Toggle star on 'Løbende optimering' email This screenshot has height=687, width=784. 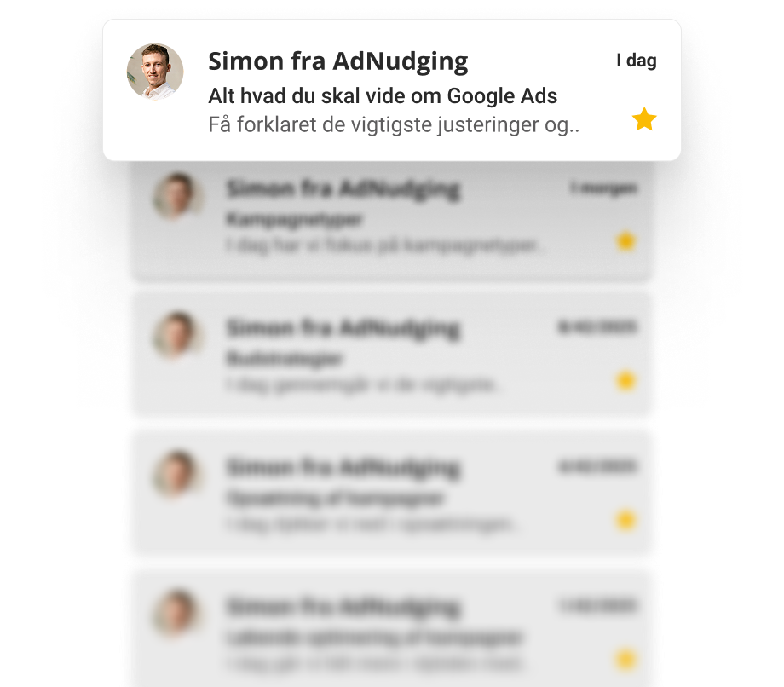[625, 659]
